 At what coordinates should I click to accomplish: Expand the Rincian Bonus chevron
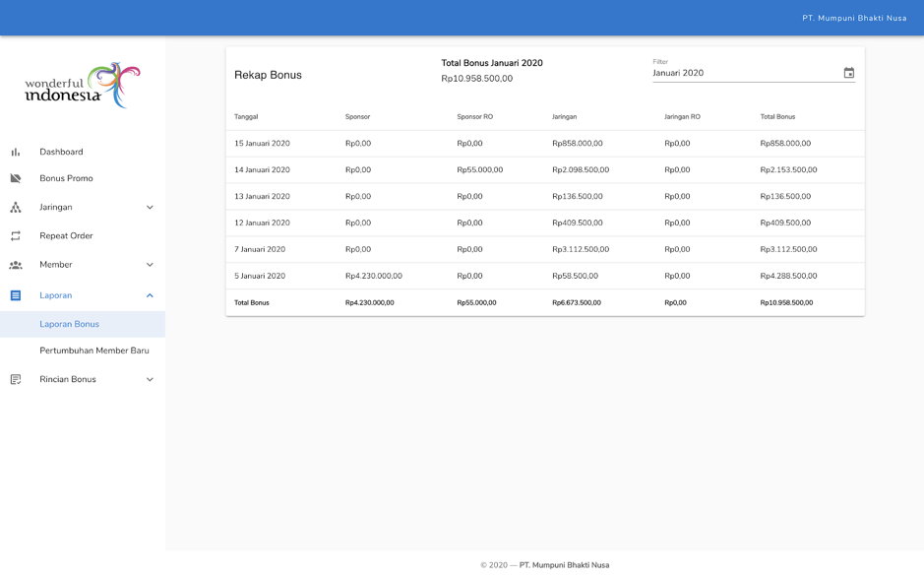[150, 379]
